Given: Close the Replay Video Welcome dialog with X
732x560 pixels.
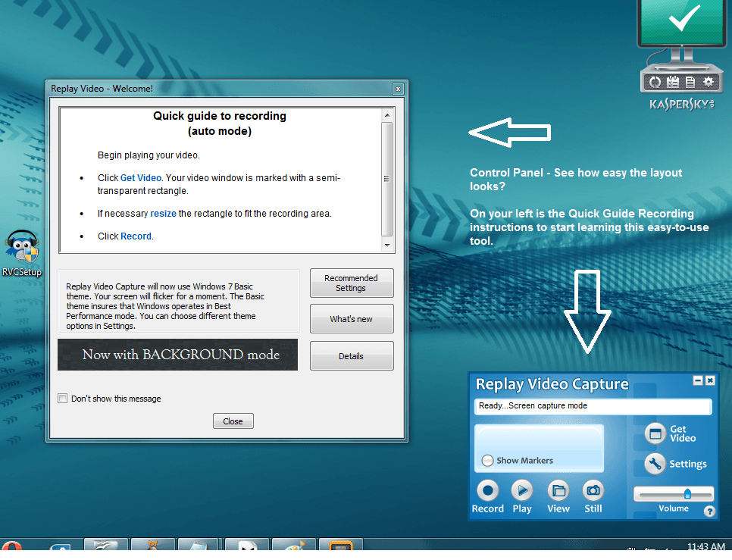Looking at the screenshot, I should (x=398, y=89).
